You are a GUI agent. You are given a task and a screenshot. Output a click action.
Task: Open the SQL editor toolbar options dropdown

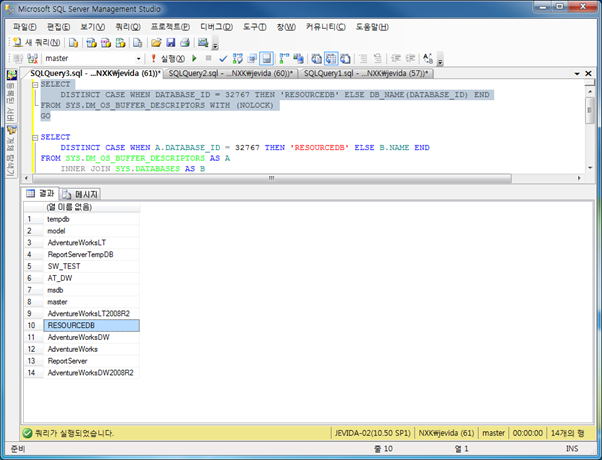[x=440, y=61]
